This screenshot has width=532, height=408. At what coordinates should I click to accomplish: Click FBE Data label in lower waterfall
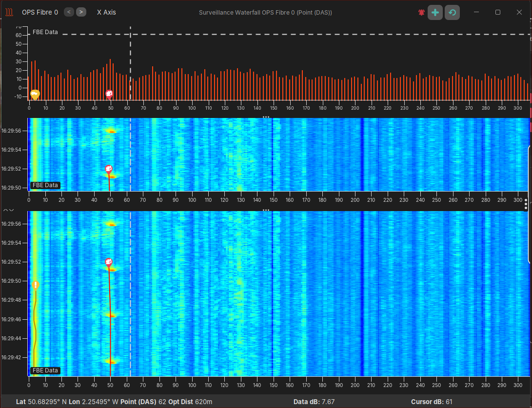coord(45,370)
